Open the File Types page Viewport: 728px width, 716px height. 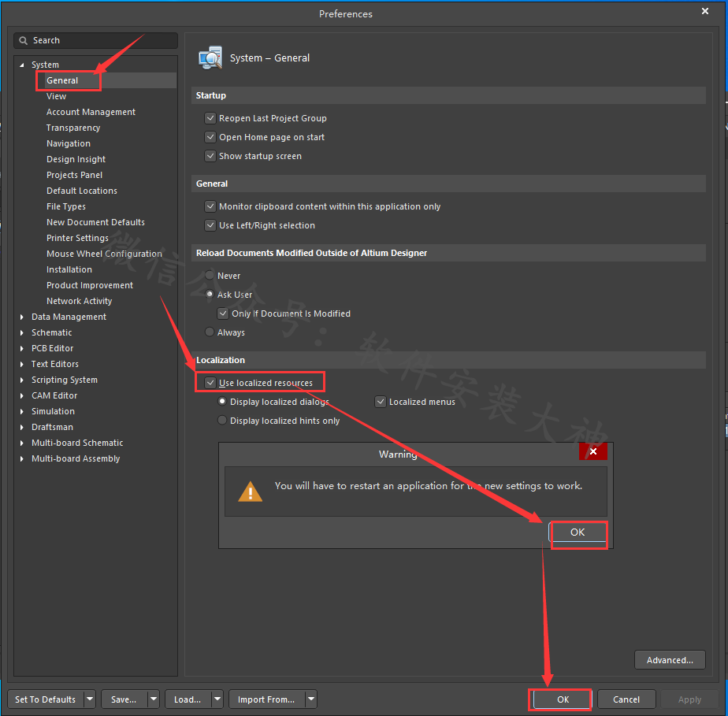66,207
